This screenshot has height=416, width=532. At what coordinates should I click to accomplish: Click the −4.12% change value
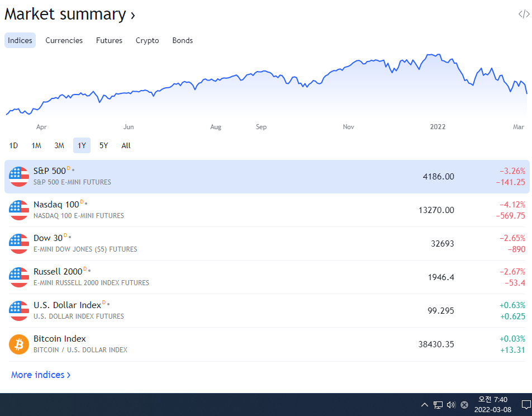pos(512,205)
